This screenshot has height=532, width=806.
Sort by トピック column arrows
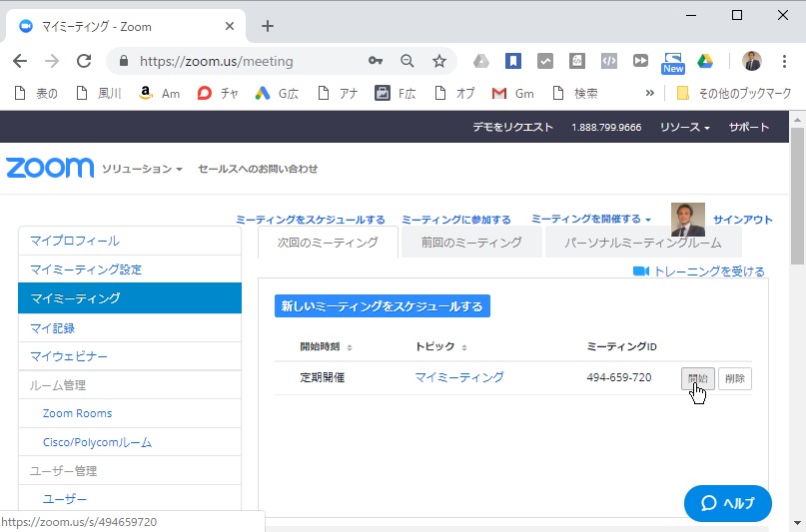click(464, 347)
